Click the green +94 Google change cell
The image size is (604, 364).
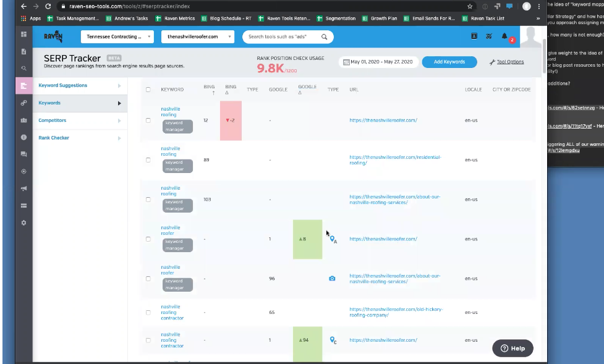click(307, 344)
